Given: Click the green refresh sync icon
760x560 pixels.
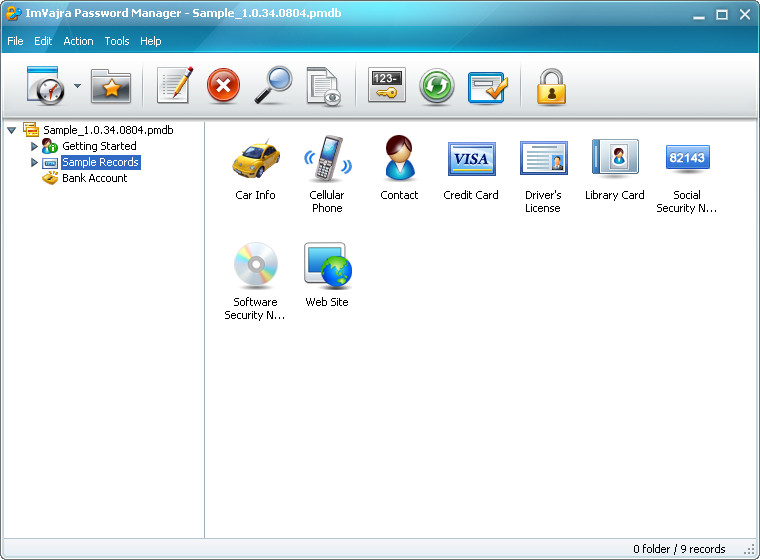Looking at the screenshot, I should click(436, 86).
